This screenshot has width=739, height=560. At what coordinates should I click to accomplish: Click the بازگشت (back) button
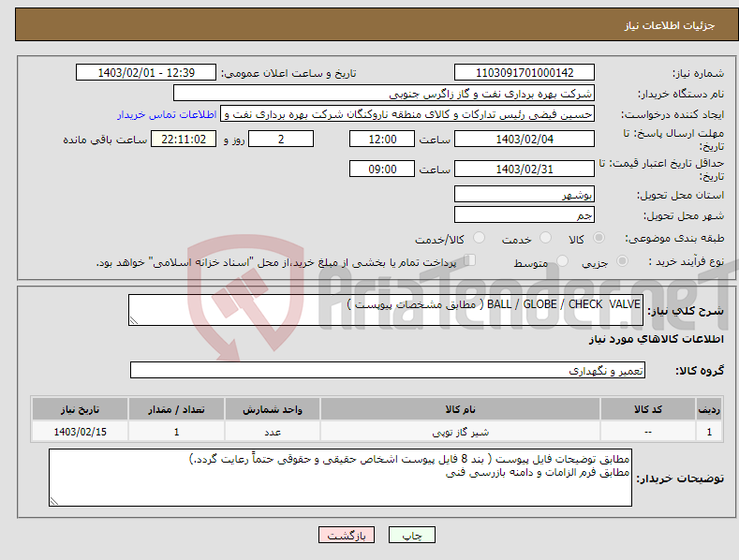(x=347, y=535)
